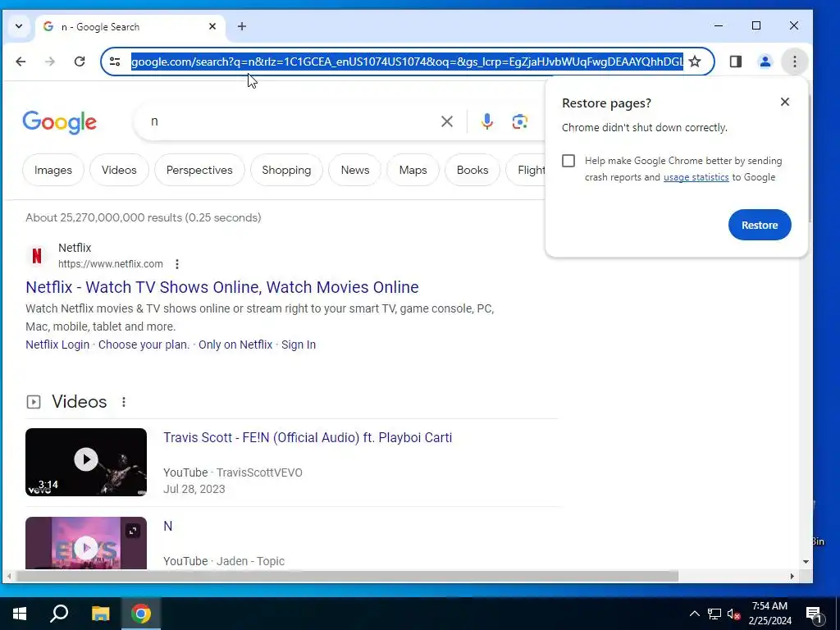The image size is (840, 630).
Task: Search by image with Lens icon
Action: pyautogui.click(x=519, y=121)
